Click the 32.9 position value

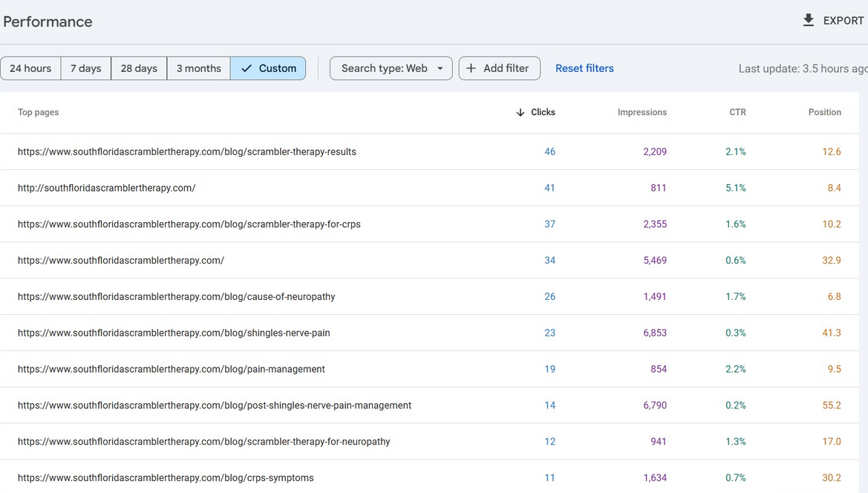coord(832,260)
